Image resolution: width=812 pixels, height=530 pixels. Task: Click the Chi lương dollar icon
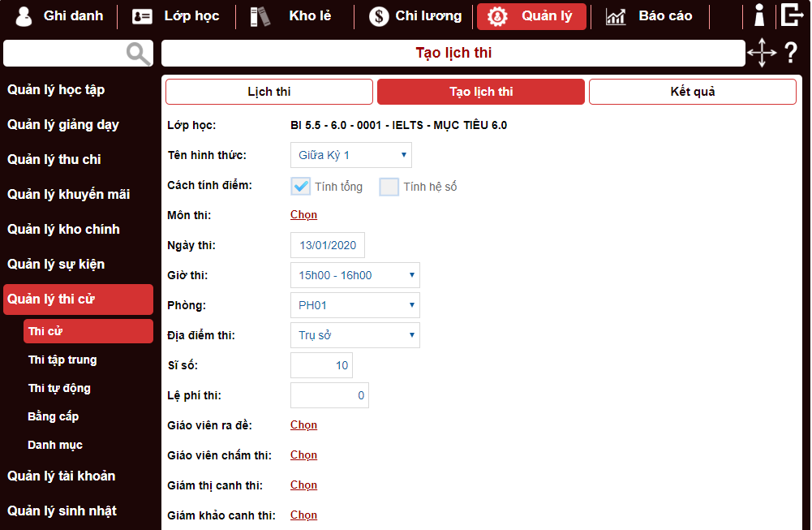(x=378, y=15)
